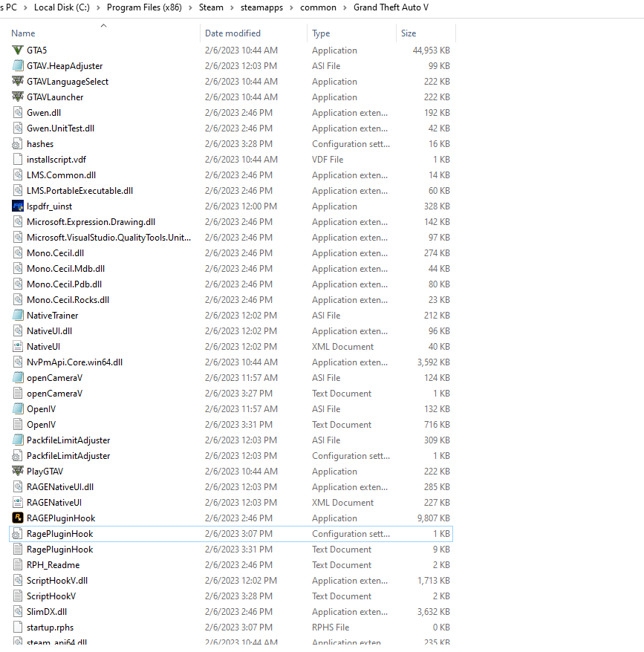Select the RAGEPluginHook application icon

coord(18,518)
